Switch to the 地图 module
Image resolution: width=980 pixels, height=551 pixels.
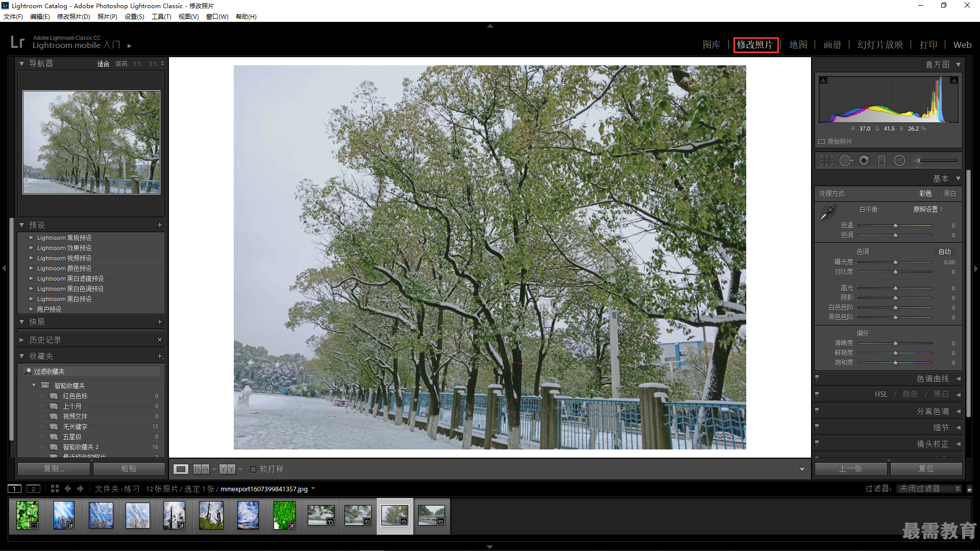[x=798, y=45]
